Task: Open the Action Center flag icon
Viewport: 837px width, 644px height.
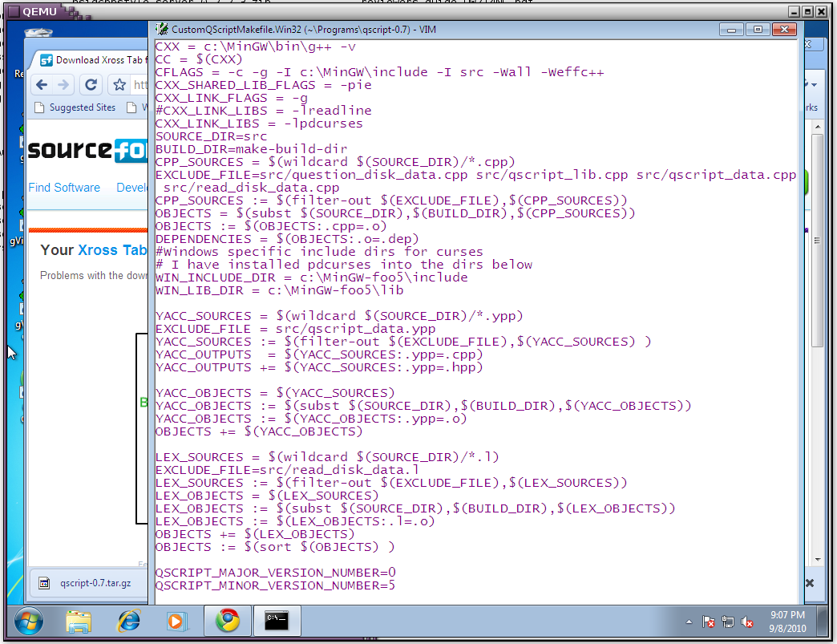Action: [x=710, y=622]
